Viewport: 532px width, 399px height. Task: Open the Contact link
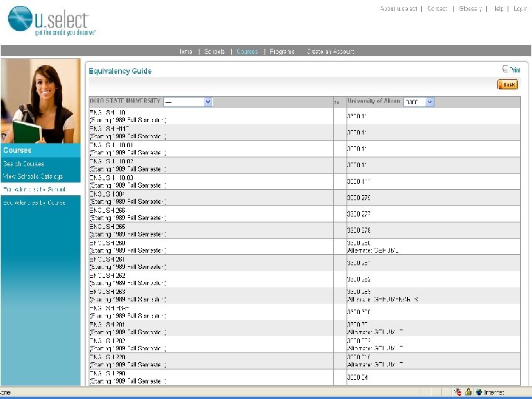[x=437, y=9]
